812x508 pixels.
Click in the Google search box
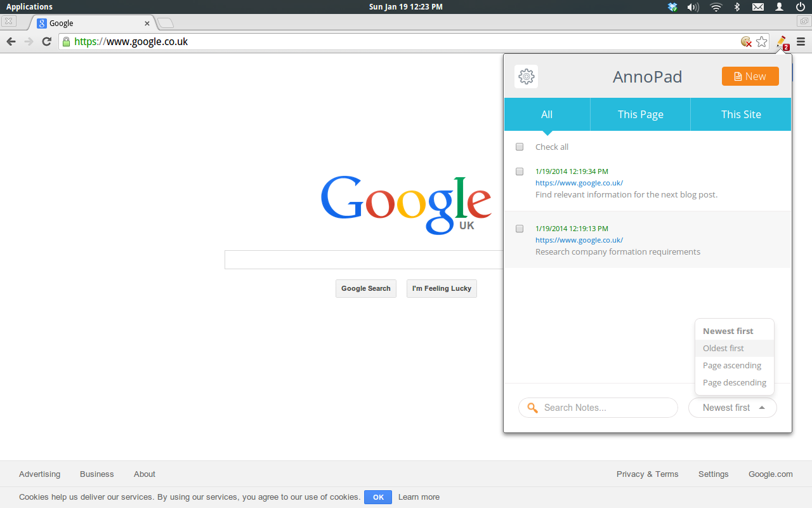[x=364, y=260]
